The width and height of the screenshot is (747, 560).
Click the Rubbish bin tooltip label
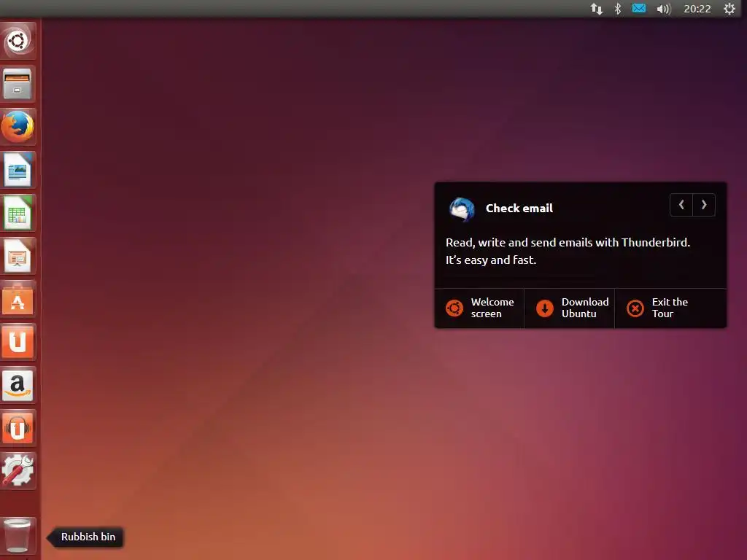click(88, 537)
